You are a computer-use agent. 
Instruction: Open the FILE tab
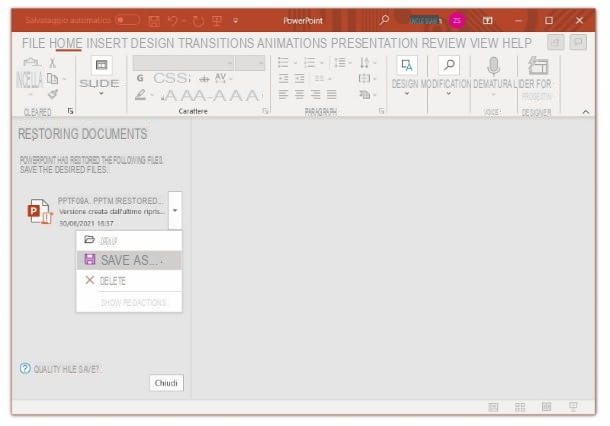click(33, 43)
